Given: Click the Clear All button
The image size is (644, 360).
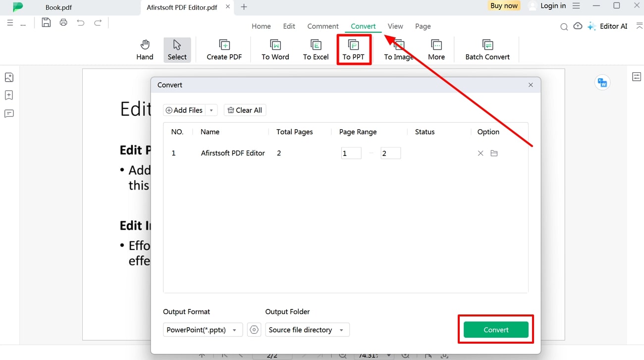Looking at the screenshot, I should [x=245, y=110].
